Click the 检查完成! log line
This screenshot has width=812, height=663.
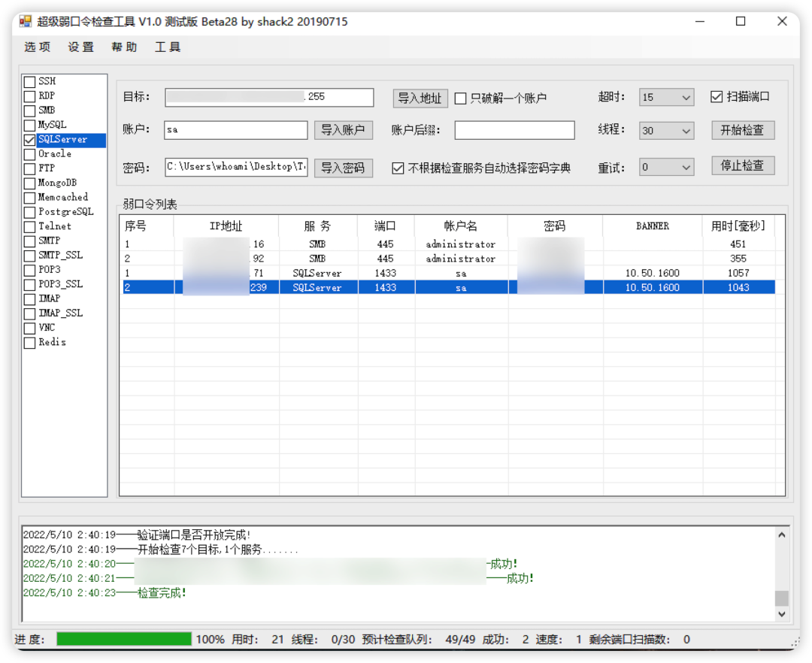click(105, 593)
